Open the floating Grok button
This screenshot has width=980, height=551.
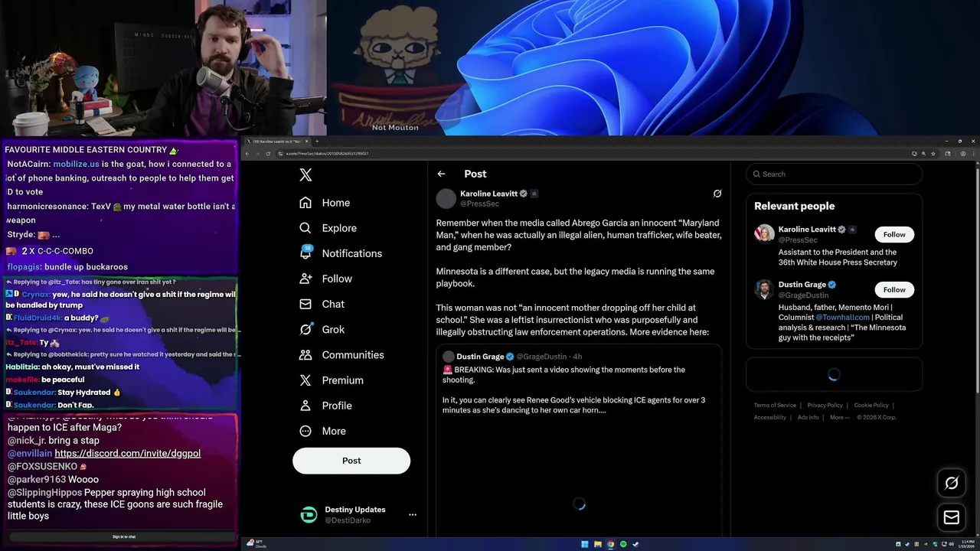[952, 483]
